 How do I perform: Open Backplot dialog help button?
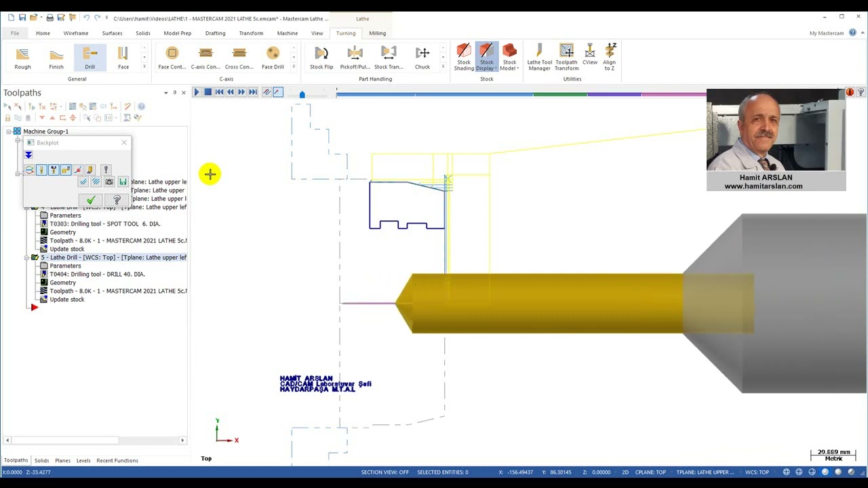pos(117,200)
